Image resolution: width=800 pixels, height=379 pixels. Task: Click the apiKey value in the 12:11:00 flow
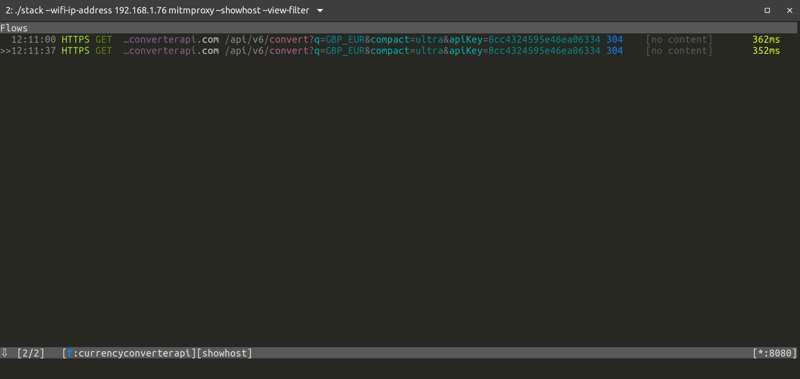coord(544,39)
